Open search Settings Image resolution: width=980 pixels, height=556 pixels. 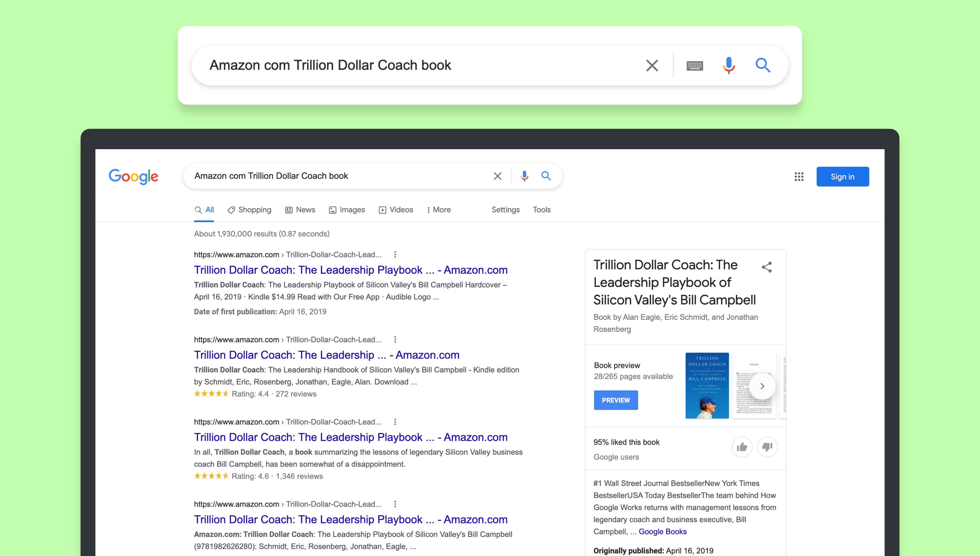click(505, 210)
